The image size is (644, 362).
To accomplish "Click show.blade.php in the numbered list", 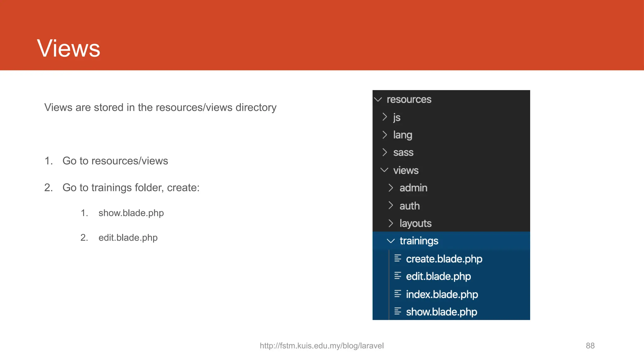I will tap(131, 213).
